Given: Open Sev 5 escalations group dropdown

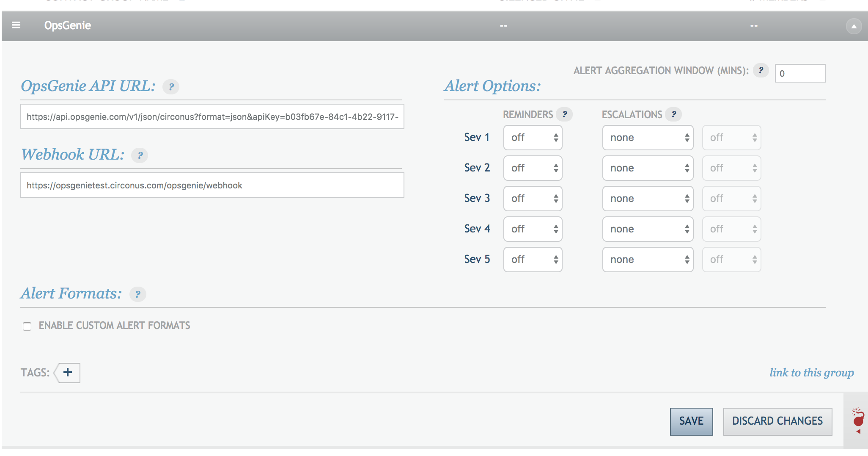Looking at the screenshot, I should click(648, 260).
